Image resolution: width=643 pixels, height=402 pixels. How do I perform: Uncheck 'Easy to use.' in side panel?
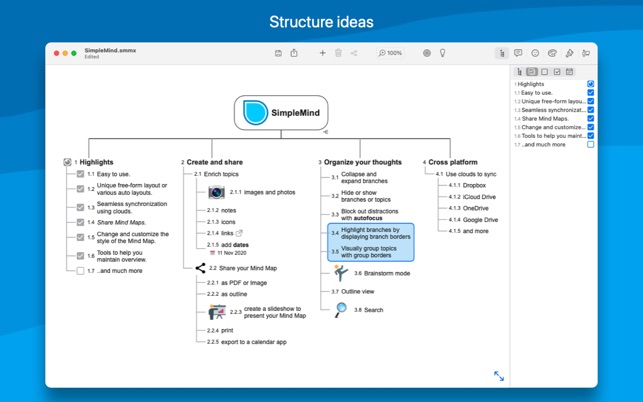point(591,93)
